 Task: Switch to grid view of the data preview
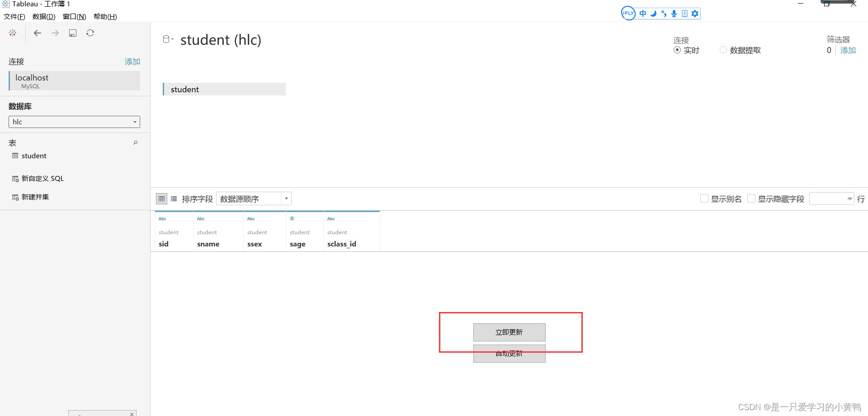click(x=161, y=199)
